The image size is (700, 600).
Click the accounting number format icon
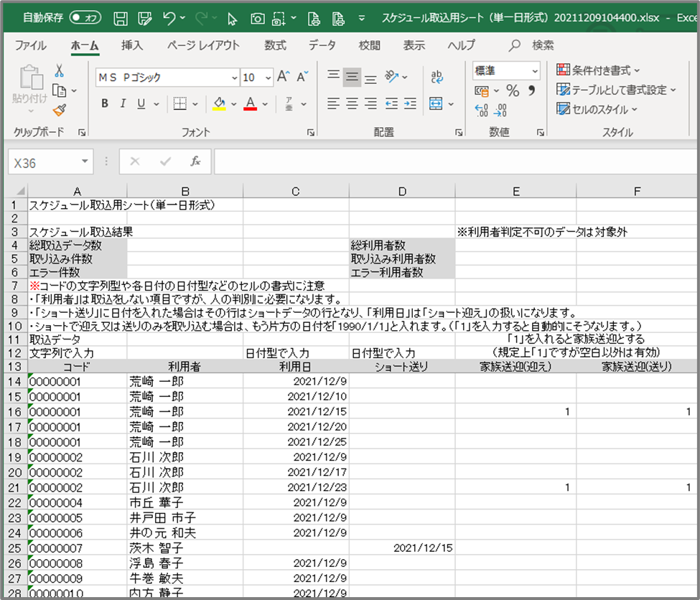click(482, 90)
